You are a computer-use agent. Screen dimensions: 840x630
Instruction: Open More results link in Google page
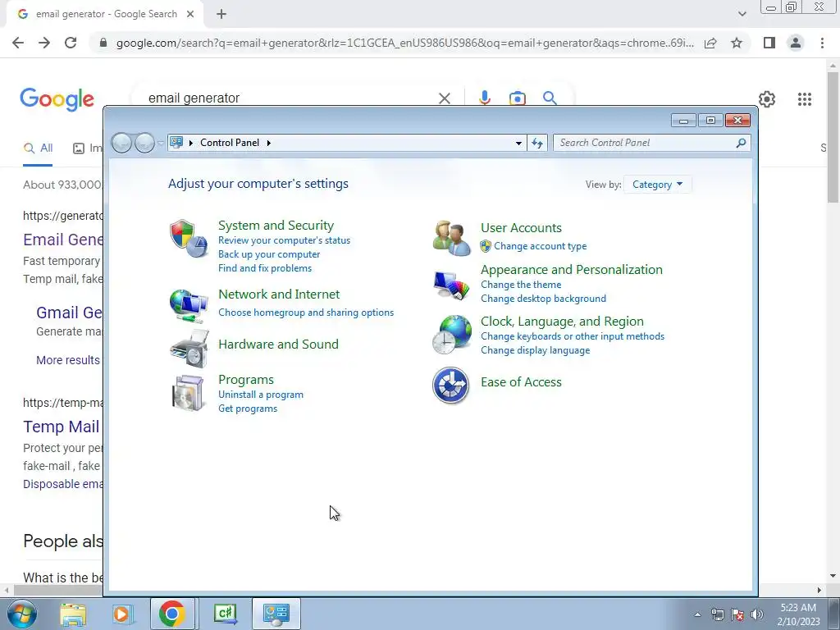point(68,360)
